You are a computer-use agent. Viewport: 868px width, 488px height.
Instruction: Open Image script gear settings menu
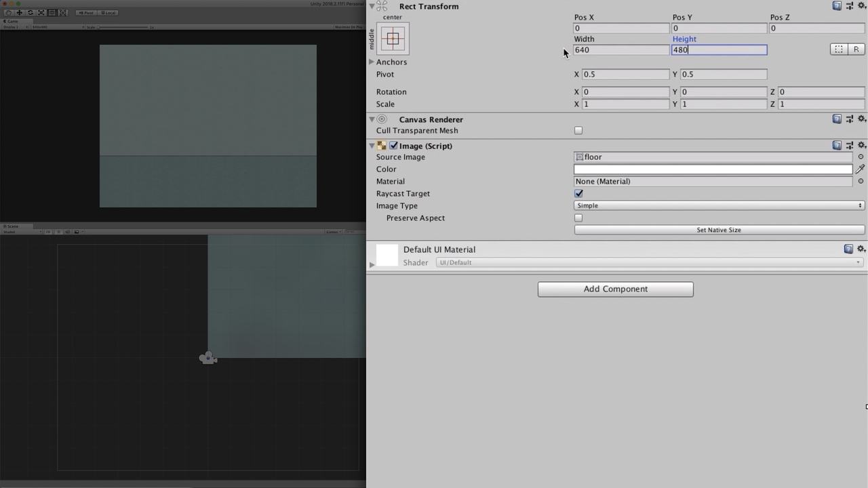coord(862,146)
